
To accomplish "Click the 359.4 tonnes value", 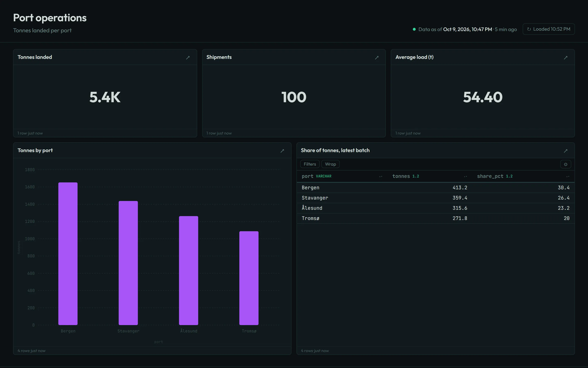I will click(460, 198).
